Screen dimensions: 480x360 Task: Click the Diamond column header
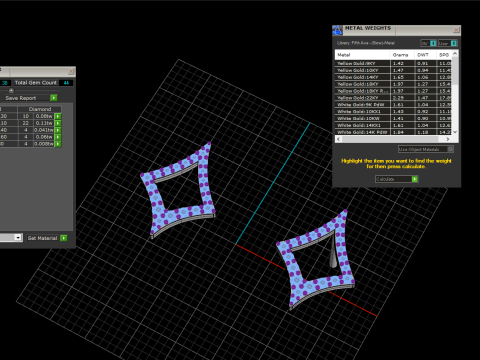[40, 109]
